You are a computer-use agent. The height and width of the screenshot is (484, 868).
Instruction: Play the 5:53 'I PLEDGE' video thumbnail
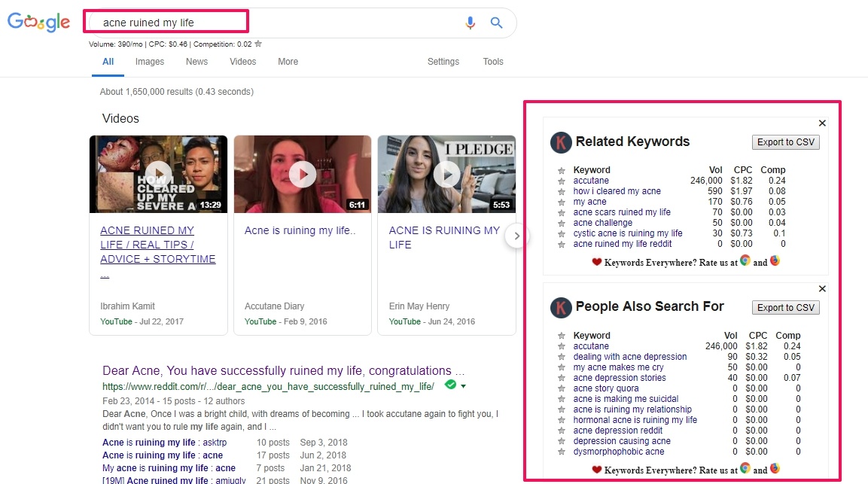[446, 174]
